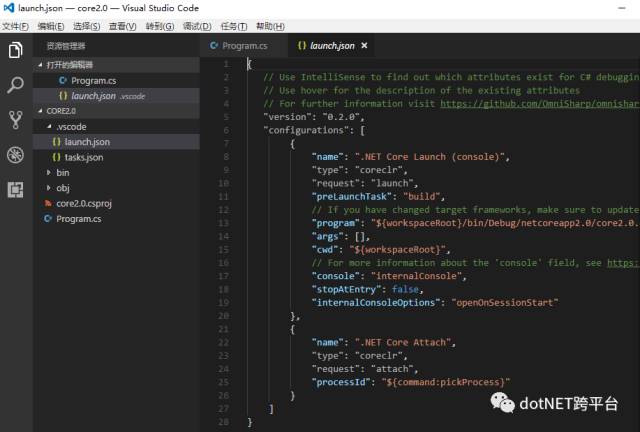640x432 pixels.
Task: Open the 转到(G) menu
Action: pyautogui.click(x=160, y=27)
